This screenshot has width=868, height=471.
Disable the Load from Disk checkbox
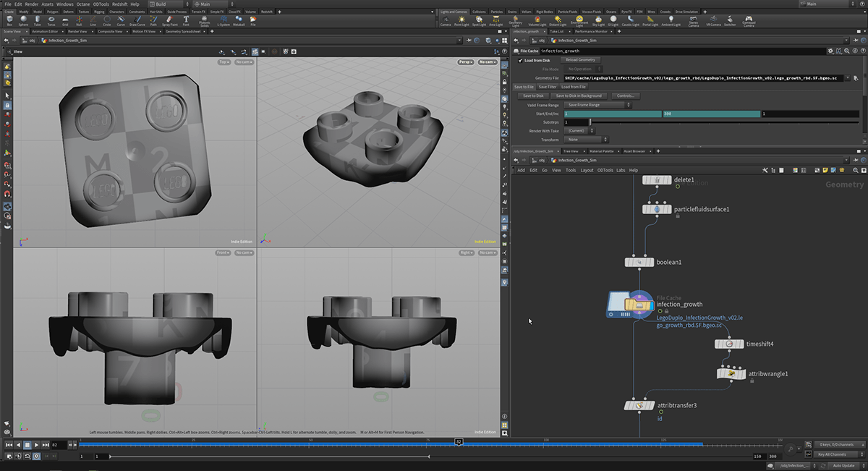[x=520, y=60]
